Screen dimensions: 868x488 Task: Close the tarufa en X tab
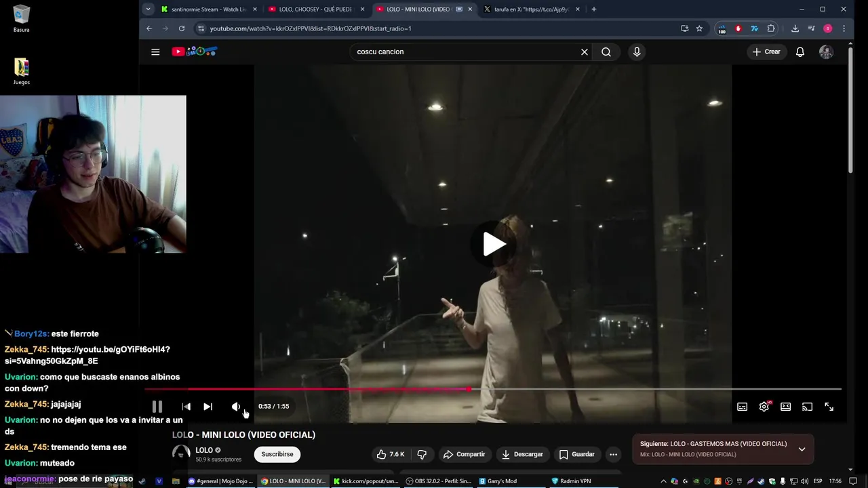(577, 9)
